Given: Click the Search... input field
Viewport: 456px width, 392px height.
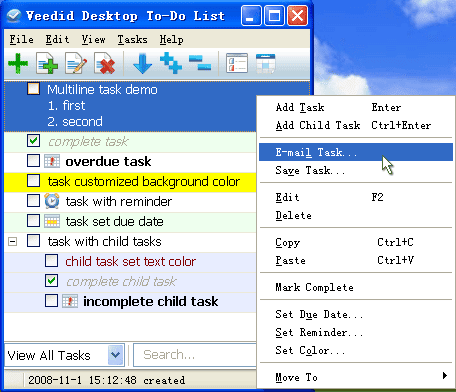Looking at the screenshot, I should coord(195,355).
